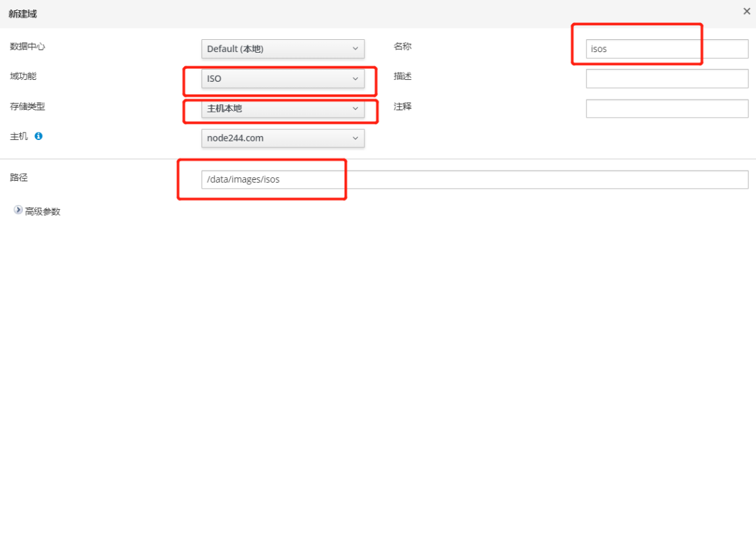Focus the 名称 field containing isos
756x552 pixels.
(667, 49)
